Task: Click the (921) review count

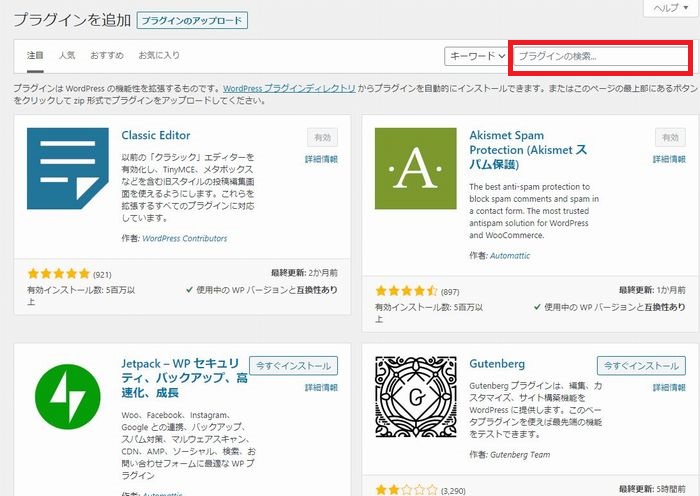Action: [102, 274]
